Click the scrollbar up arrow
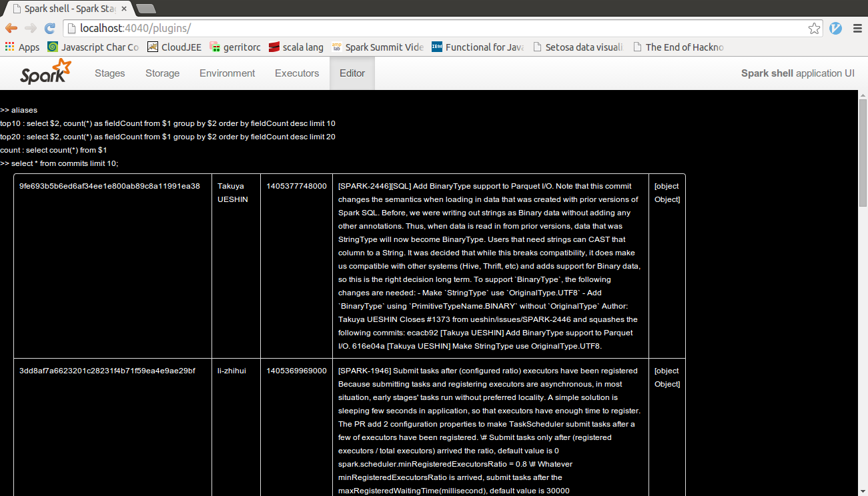The height and width of the screenshot is (496, 868). point(863,94)
